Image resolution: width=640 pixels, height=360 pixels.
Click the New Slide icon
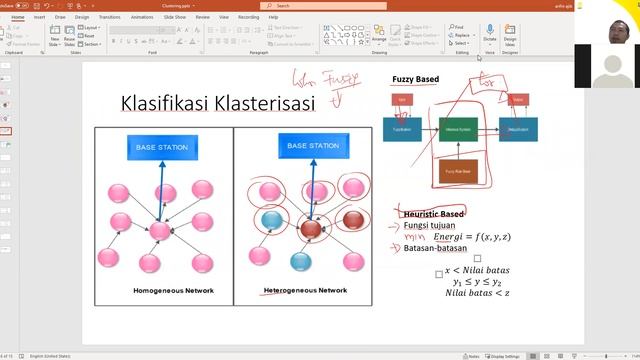(55, 30)
